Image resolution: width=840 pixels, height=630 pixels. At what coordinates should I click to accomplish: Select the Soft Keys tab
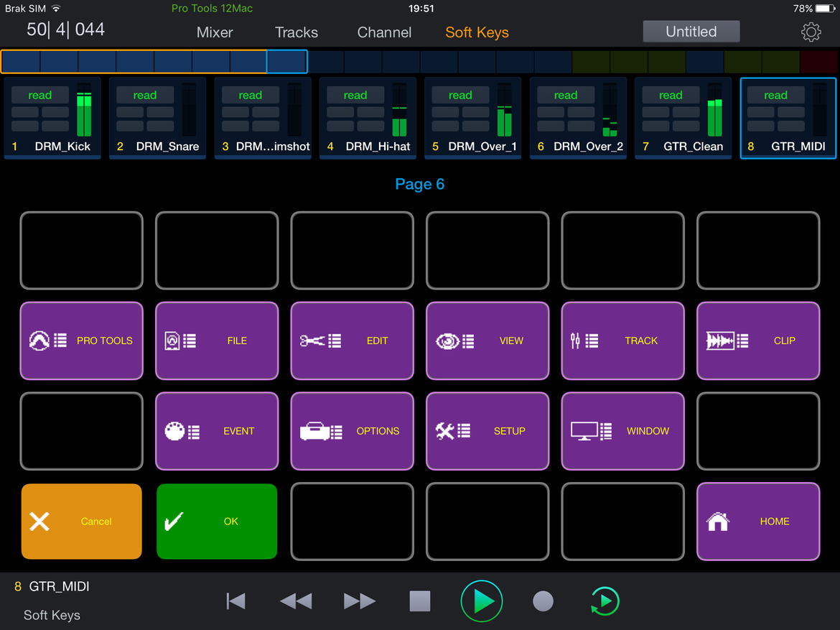point(477,32)
